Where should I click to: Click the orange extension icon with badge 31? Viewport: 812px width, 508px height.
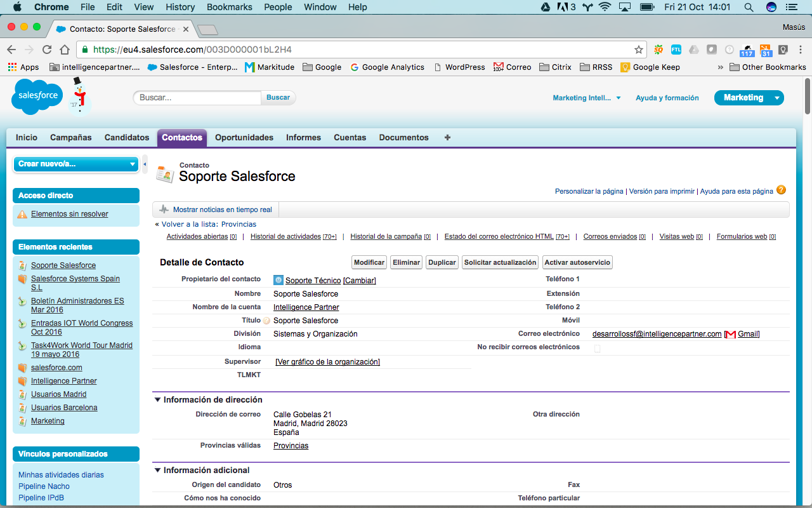(x=765, y=51)
